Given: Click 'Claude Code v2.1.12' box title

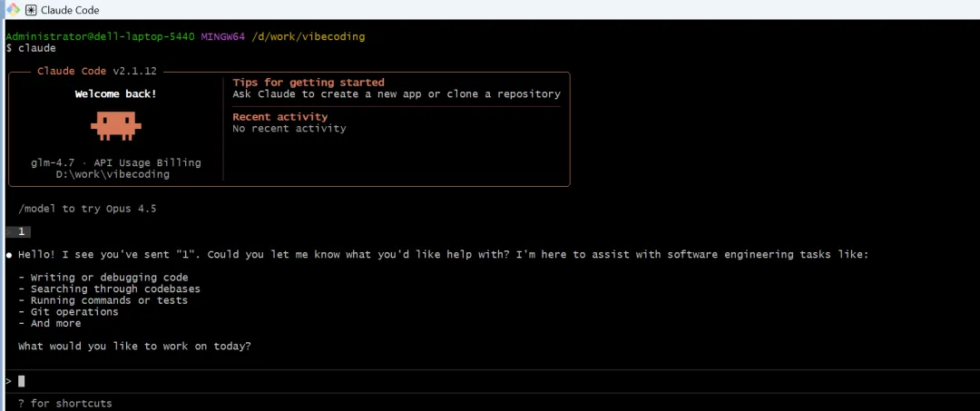Looking at the screenshot, I should tap(97, 71).
